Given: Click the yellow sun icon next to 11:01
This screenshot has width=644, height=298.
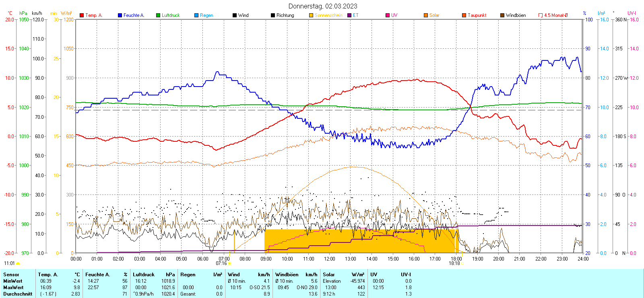Looking at the screenshot, I should 18,263.
